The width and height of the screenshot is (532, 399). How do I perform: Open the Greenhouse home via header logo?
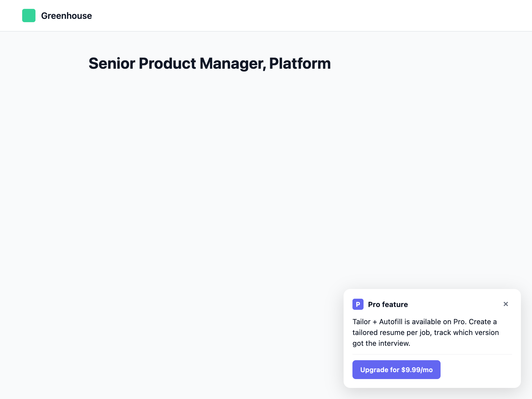pyautogui.click(x=57, y=16)
